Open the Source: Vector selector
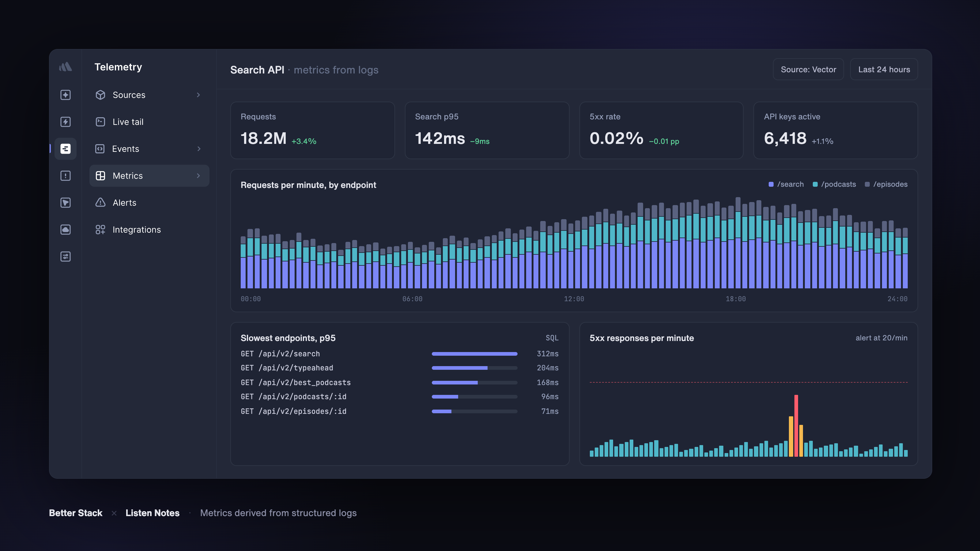Viewport: 980px width, 551px height. point(809,69)
